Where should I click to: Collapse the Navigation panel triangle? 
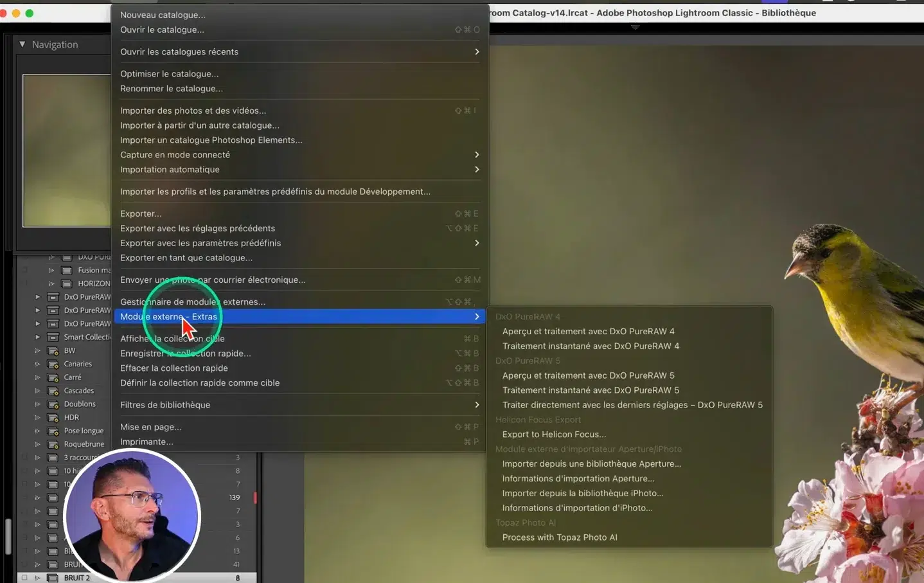point(22,44)
